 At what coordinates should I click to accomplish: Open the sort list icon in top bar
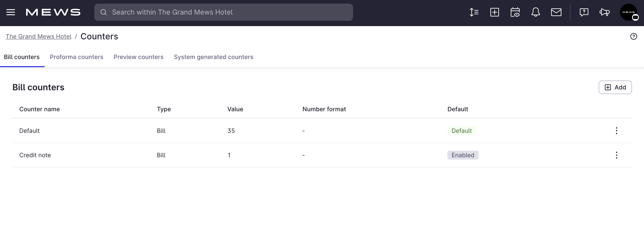[x=474, y=12]
